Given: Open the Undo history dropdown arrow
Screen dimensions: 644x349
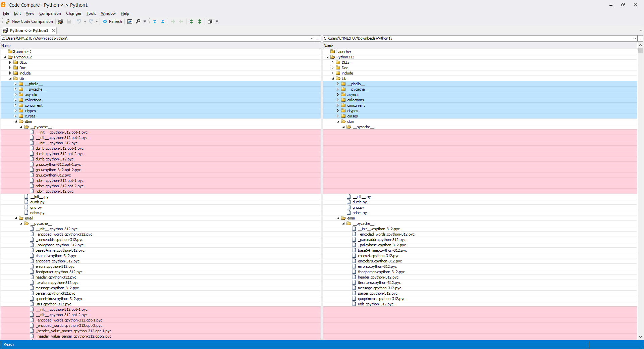Looking at the screenshot, I should 85,21.
